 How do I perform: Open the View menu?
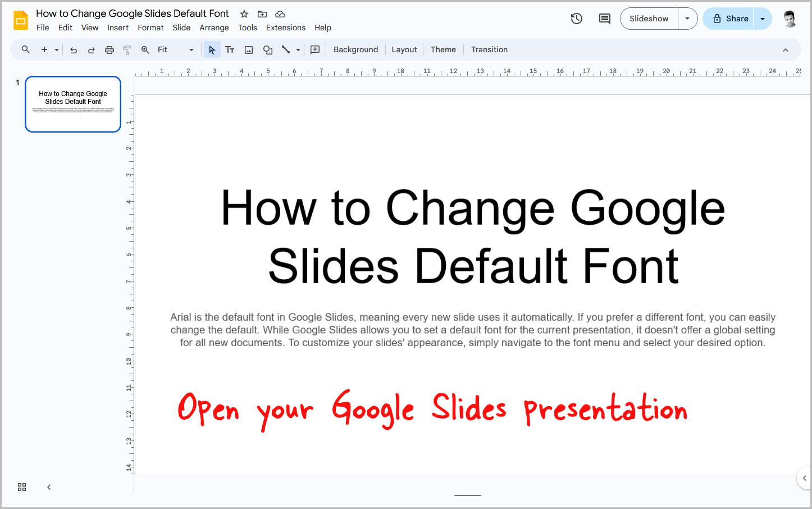[x=90, y=28]
